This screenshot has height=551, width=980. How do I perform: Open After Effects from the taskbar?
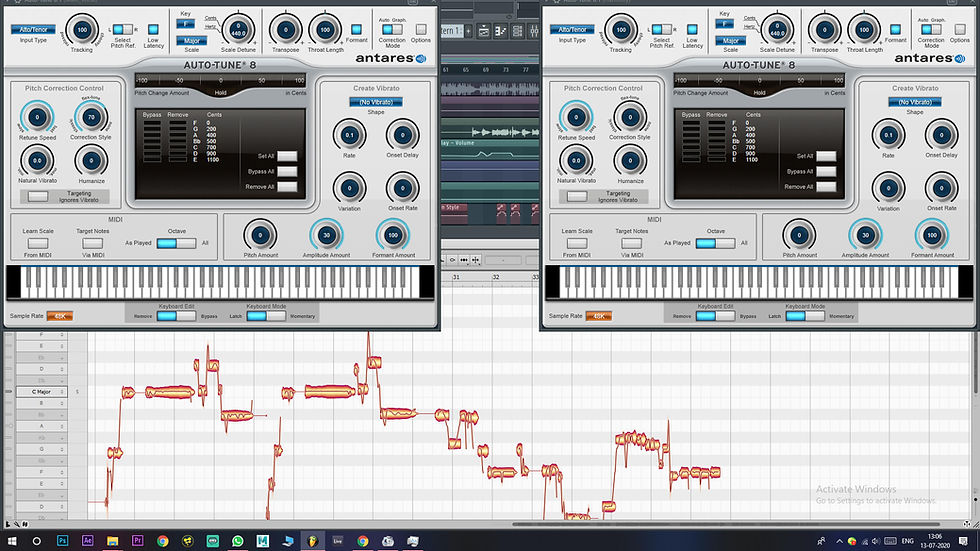pyautogui.click(x=88, y=540)
